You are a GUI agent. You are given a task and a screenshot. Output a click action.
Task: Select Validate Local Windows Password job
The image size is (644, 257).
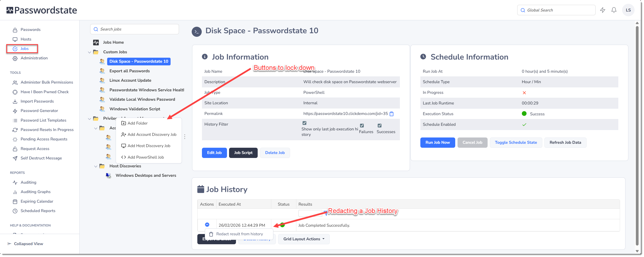142,99
